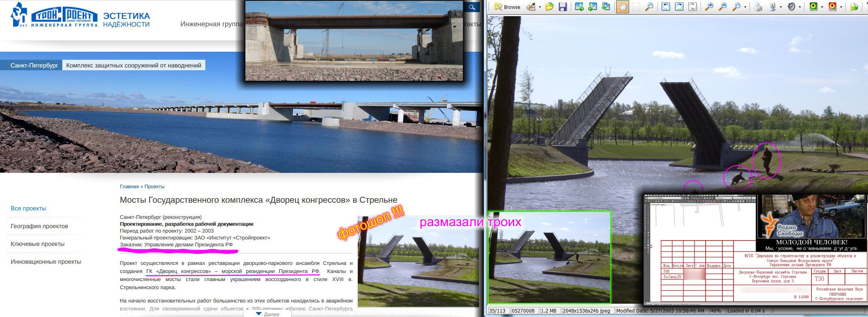Zoom out of the image

pyautogui.click(x=722, y=7)
